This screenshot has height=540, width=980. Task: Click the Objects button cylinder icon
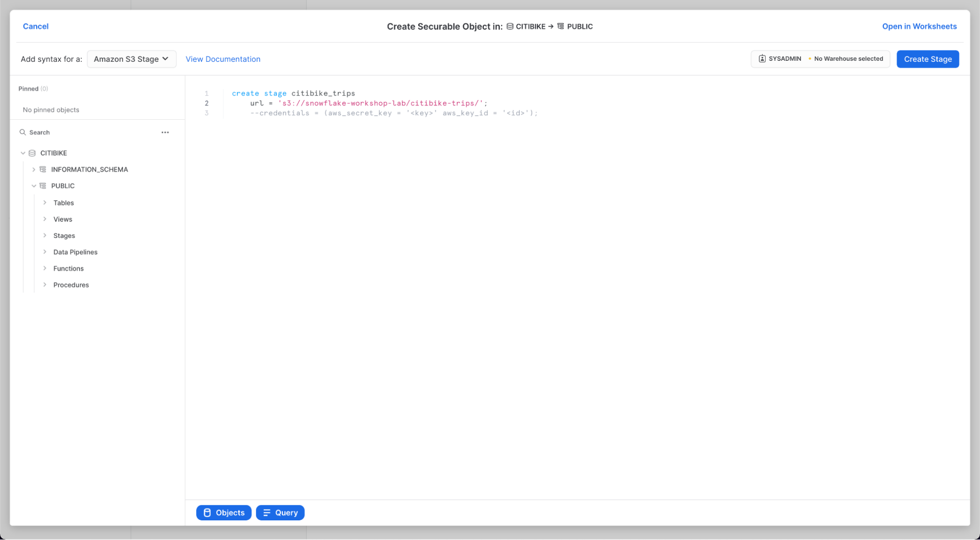point(207,513)
